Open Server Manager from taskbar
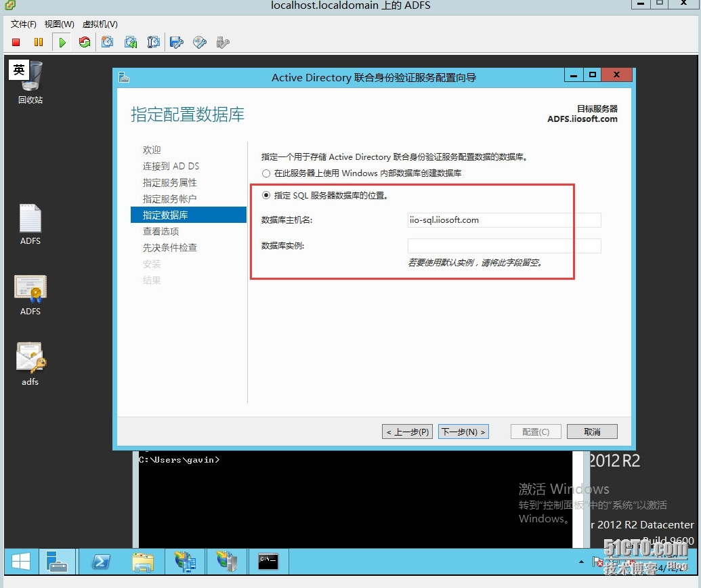 pyautogui.click(x=57, y=561)
